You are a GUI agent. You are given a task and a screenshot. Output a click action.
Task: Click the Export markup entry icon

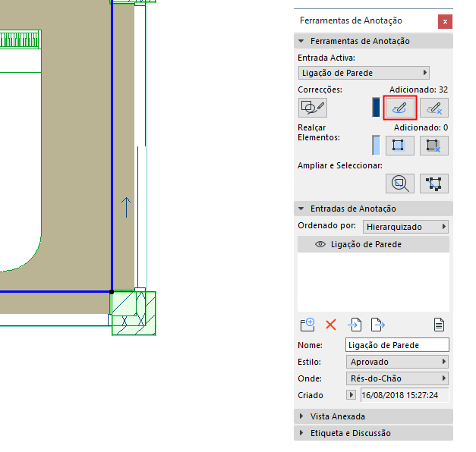click(x=378, y=325)
